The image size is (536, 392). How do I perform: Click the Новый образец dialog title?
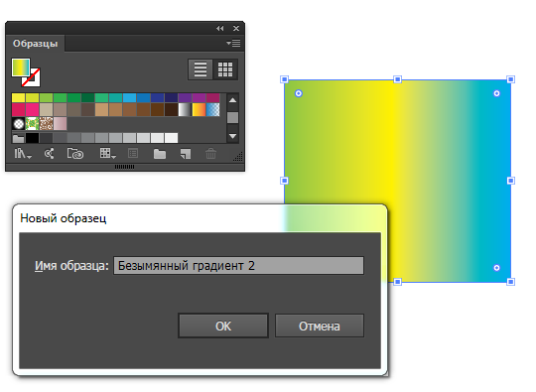pos(64,218)
